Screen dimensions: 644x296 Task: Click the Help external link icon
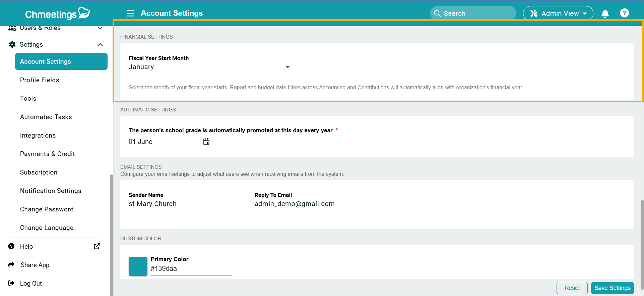97,246
